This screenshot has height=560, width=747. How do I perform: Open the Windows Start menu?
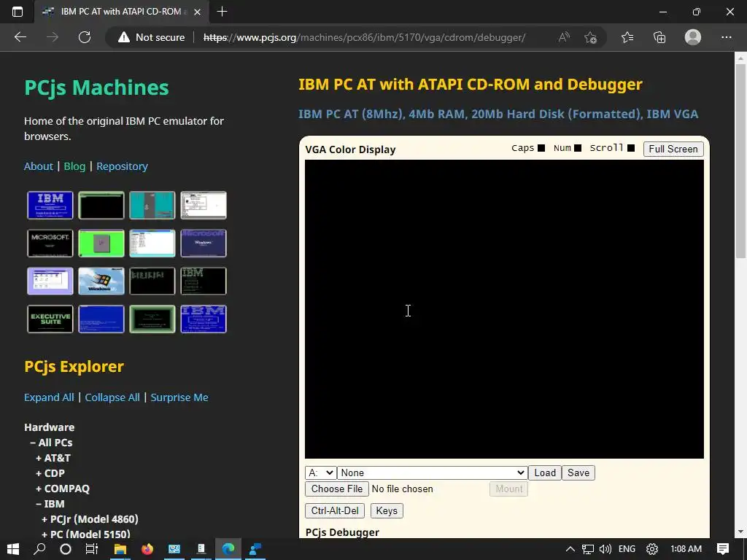click(x=13, y=549)
